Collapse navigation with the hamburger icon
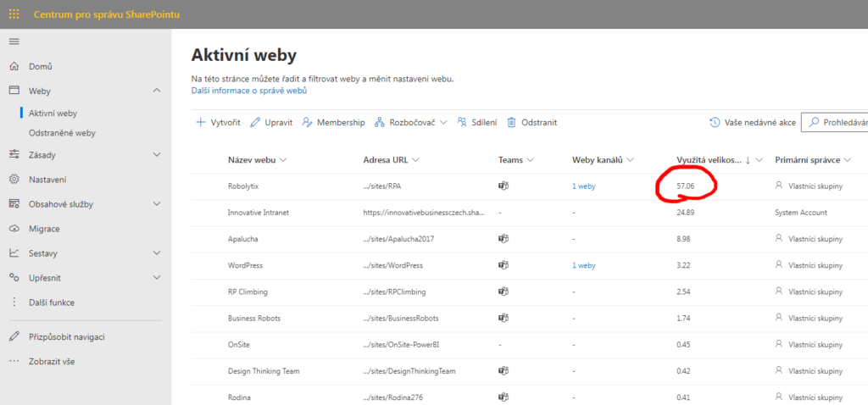The image size is (868, 405). click(x=14, y=42)
